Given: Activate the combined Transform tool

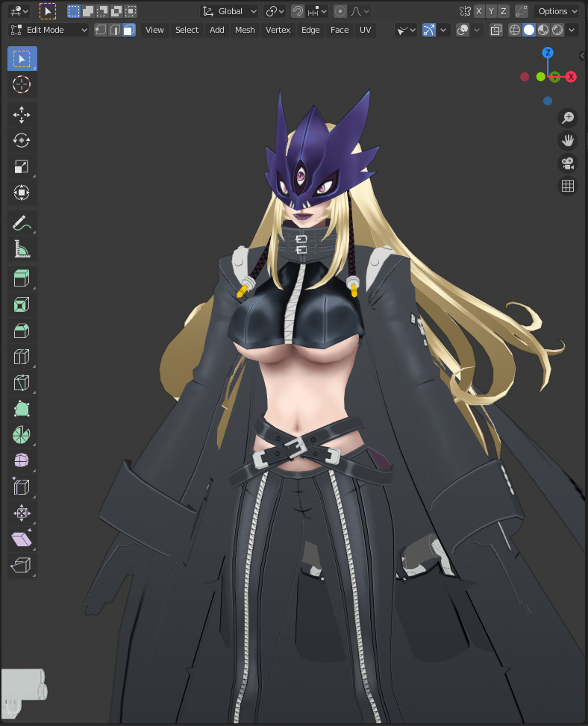Looking at the screenshot, I should pyautogui.click(x=22, y=193).
